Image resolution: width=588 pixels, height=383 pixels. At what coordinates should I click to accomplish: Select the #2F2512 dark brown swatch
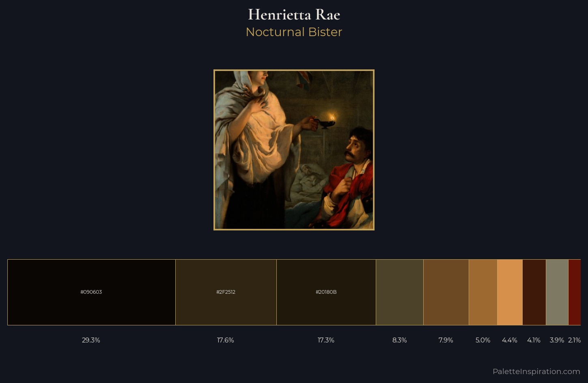[x=226, y=292]
